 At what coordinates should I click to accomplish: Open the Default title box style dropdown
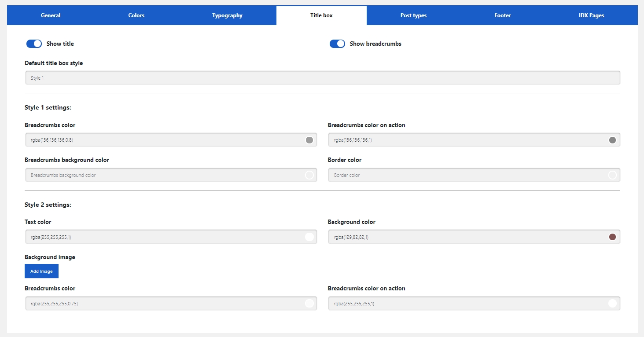click(x=322, y=78)
